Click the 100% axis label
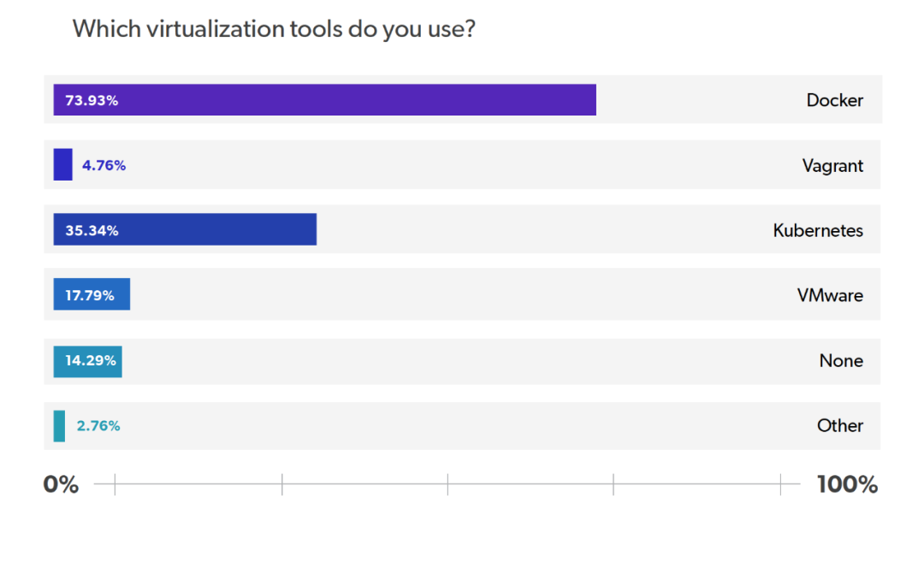924x569 pixels. [847, 485]
